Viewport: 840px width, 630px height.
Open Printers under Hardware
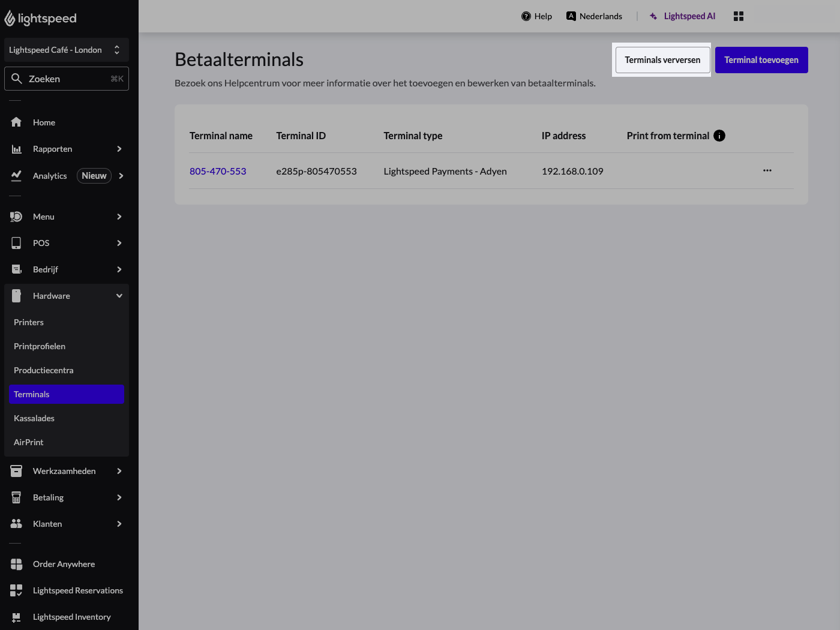[x=67, y=322]
